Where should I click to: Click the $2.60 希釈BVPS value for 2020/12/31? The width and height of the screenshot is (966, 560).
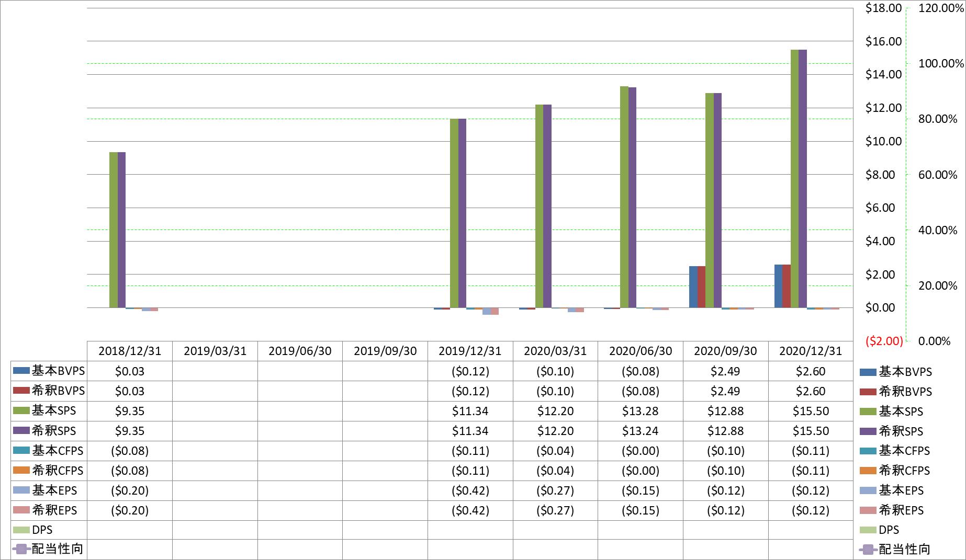click(x=811, y=391)
